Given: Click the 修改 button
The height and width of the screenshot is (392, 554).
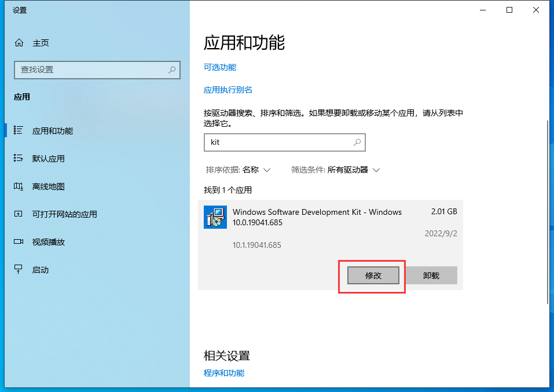Looking at the screenshot, I should [x=373, y=276].
